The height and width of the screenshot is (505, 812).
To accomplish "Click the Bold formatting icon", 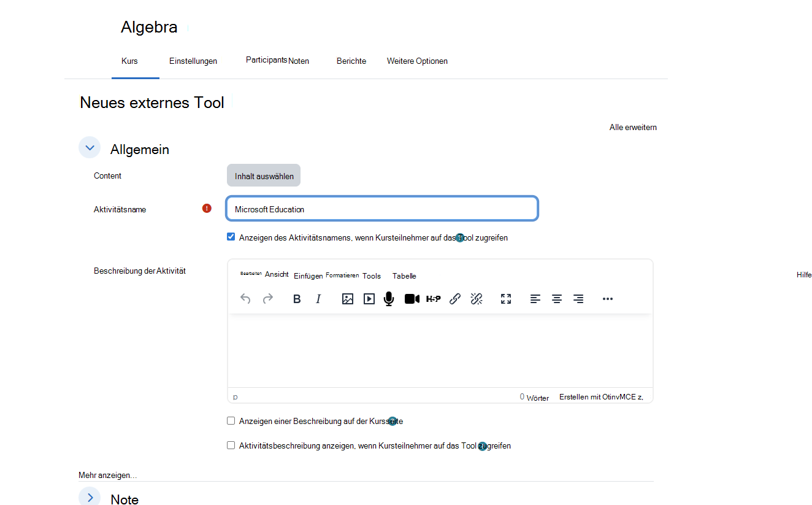I will point(297,299).
